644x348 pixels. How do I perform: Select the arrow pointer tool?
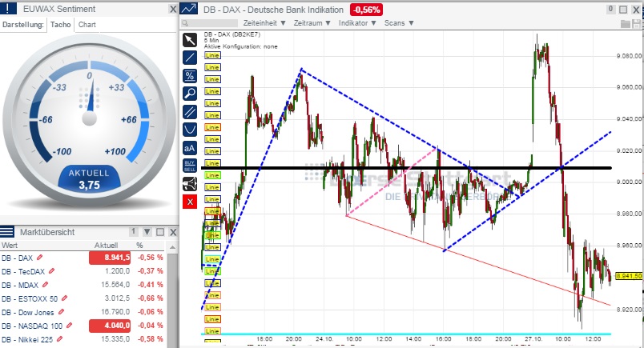tap(189, 40)
